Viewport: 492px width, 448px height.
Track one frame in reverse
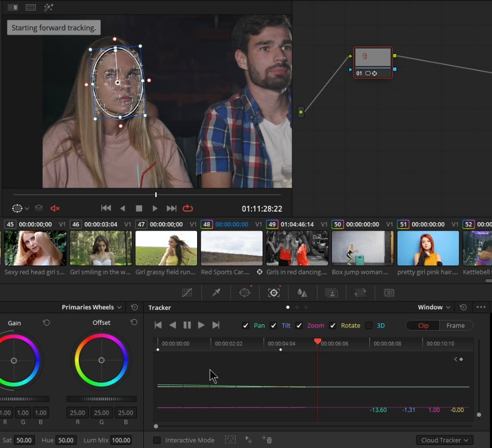tap(173, 325)
